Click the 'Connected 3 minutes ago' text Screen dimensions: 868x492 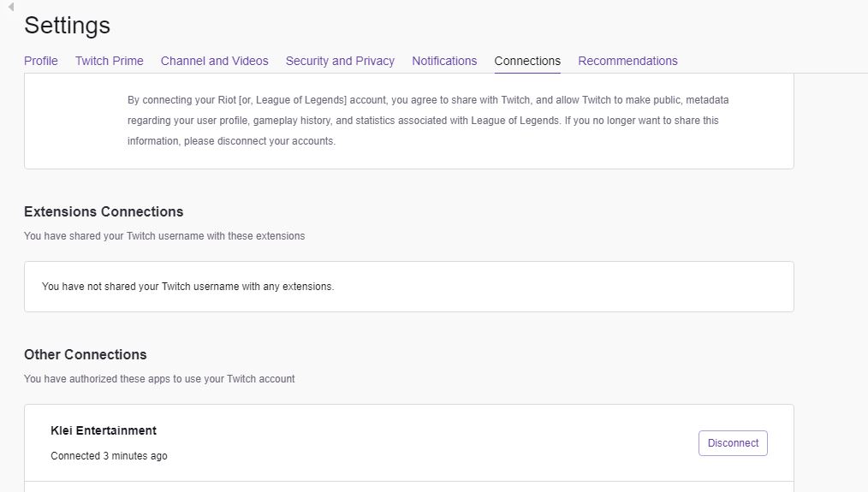pos(109,456)
